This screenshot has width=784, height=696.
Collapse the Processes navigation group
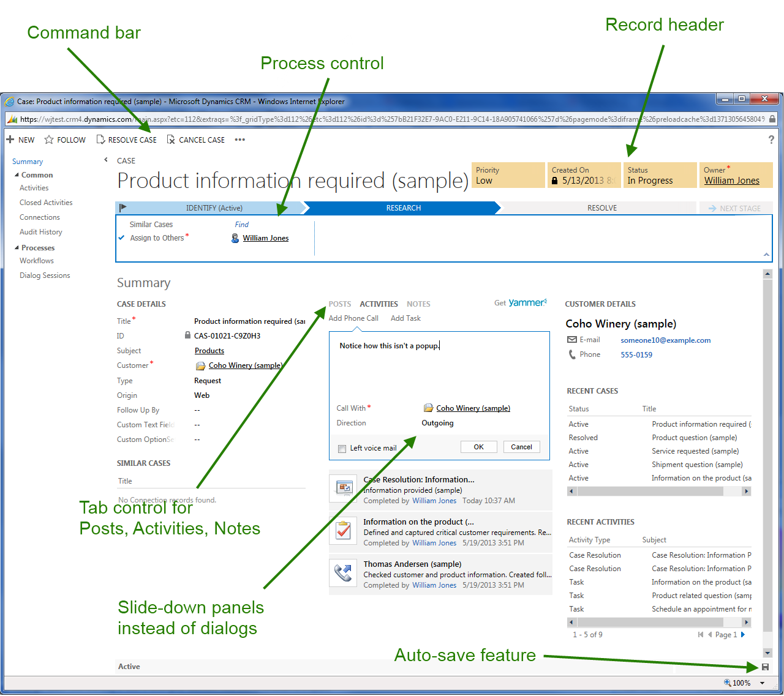pyautogui.click(x=17, y=248)
